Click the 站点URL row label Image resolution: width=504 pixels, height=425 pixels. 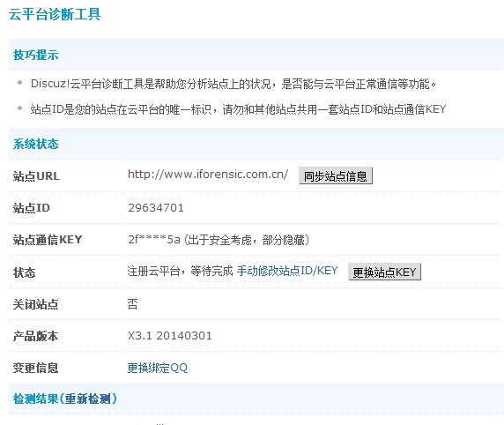36,176
